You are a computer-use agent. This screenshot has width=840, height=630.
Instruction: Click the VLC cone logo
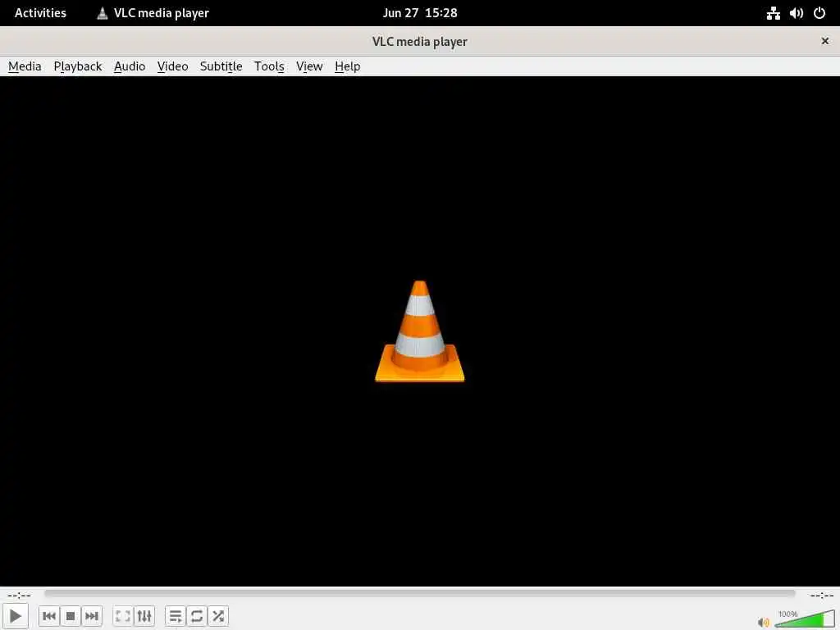(x=419, y=331)
